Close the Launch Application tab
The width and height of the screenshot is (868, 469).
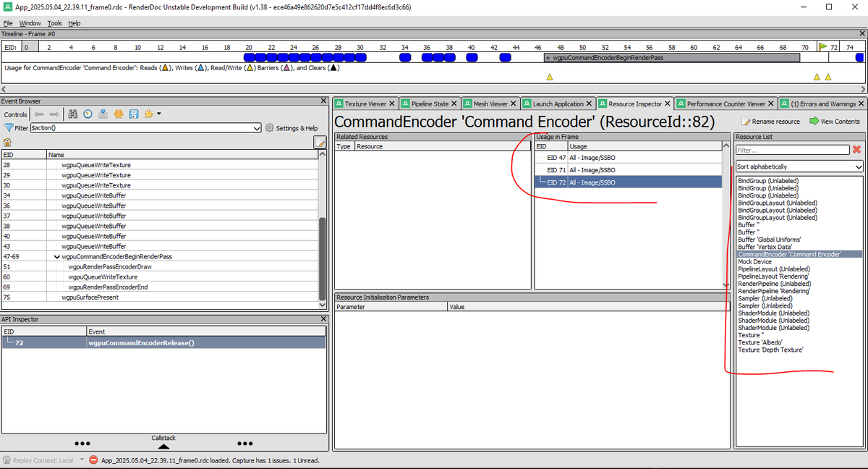click(590, 104)
